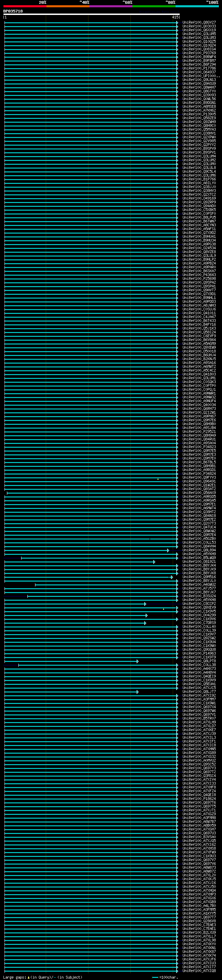
Task: Select the UniRef100_A7XI92 label
Action: [x=199, y=696]
